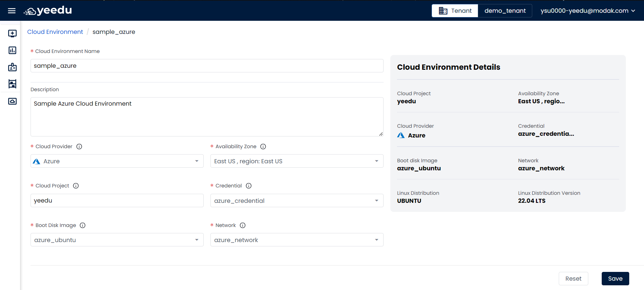Open the Network azure_network dropdown
This screenshot has width=644, height=290.
[297, 240]
